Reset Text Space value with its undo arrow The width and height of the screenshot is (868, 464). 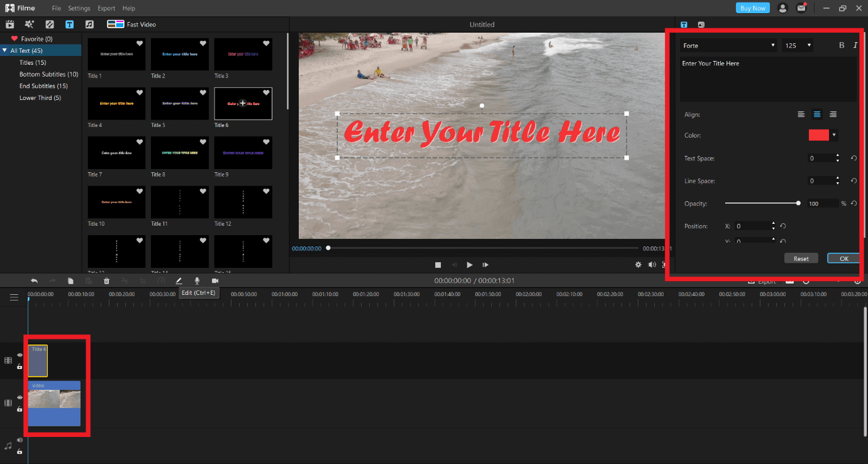(854, 158)
